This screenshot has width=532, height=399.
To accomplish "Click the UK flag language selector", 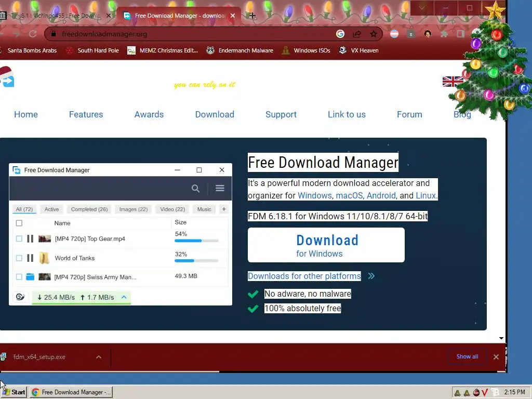I will [x=453, y=82].
